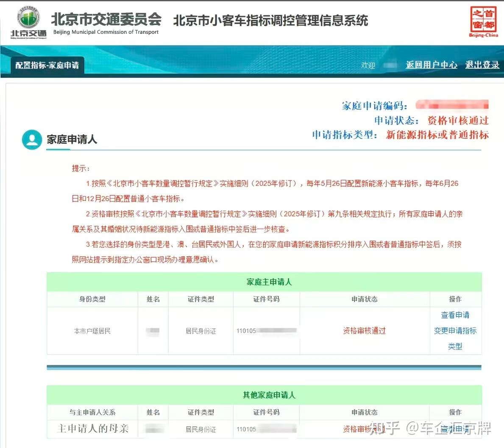504x448 pixels.
Task: Open 查看申请 for 主申请人的母亲 row
Action: [455, 429]
